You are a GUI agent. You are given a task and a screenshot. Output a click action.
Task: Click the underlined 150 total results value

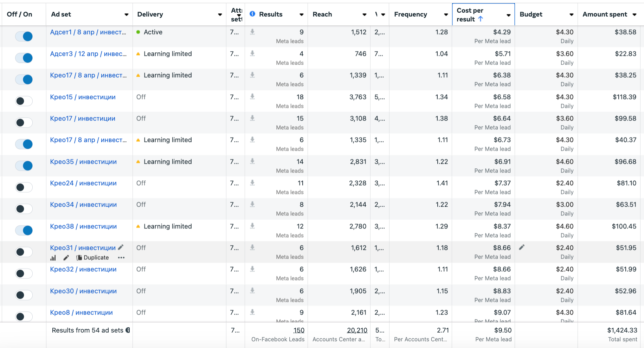click(299, 330)
